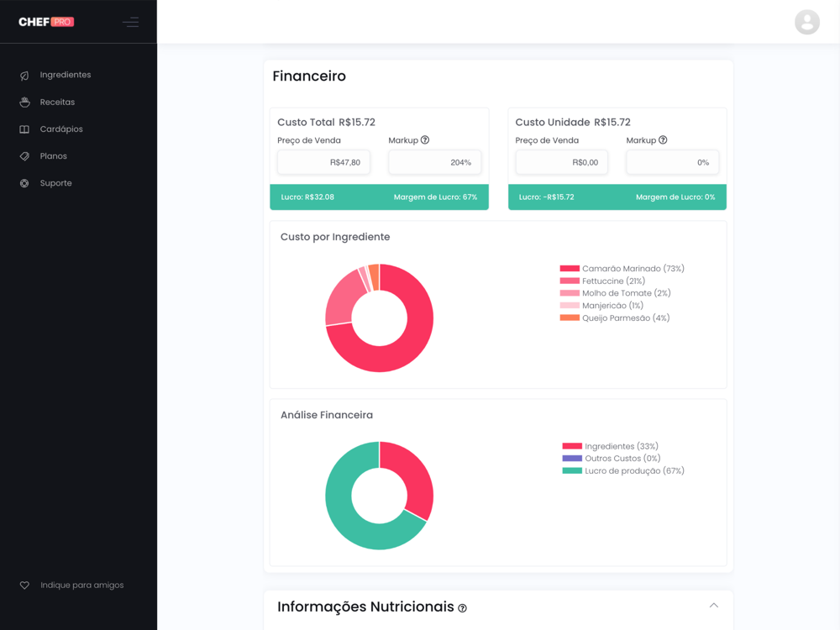The height and width of the screenshot is (630, 840).
Task: Click the heart icon beside Indique para amigos
Action: [x=24, y=585]
